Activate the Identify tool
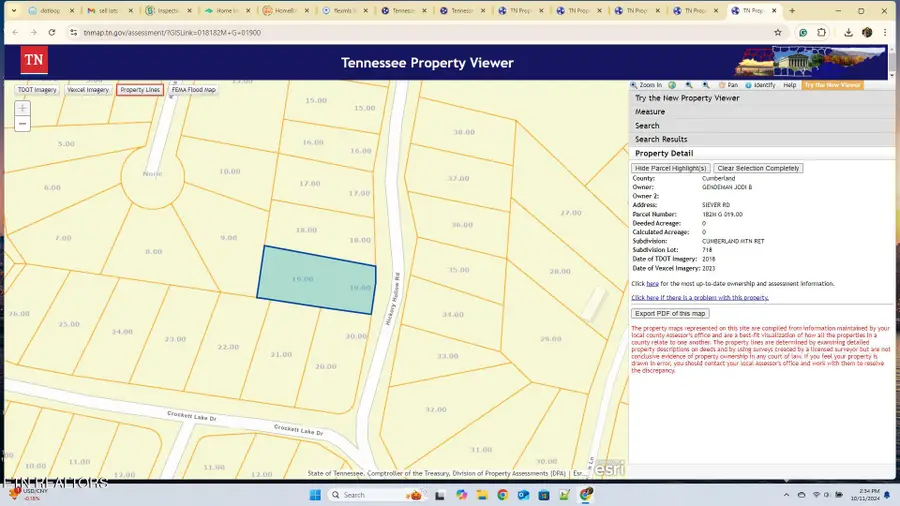This screenshot has width=900, height=506. pos(760,85)
